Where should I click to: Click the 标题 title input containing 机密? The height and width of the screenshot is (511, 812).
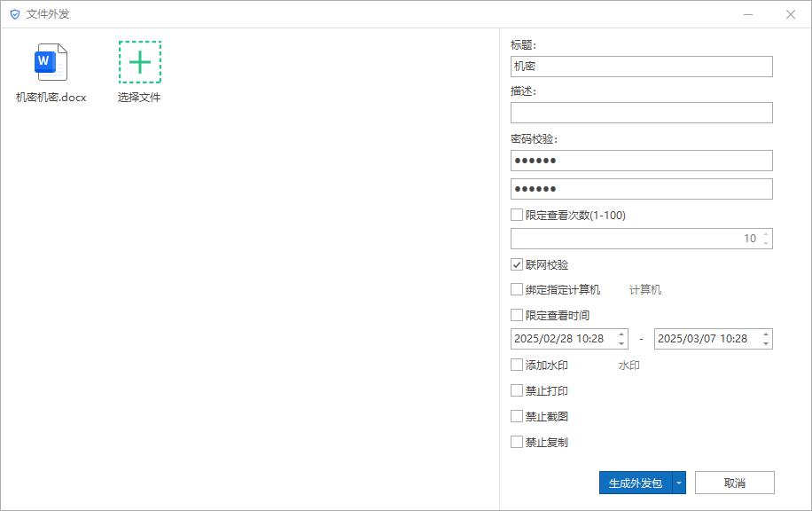(642, 66)
